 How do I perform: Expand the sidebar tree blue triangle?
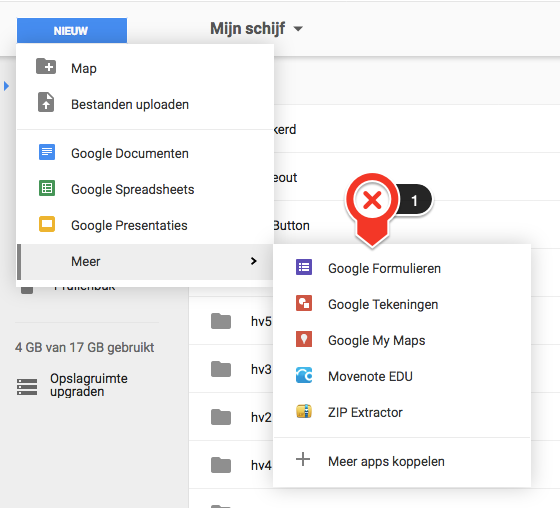pyautogui.click(x=6, y=86)
